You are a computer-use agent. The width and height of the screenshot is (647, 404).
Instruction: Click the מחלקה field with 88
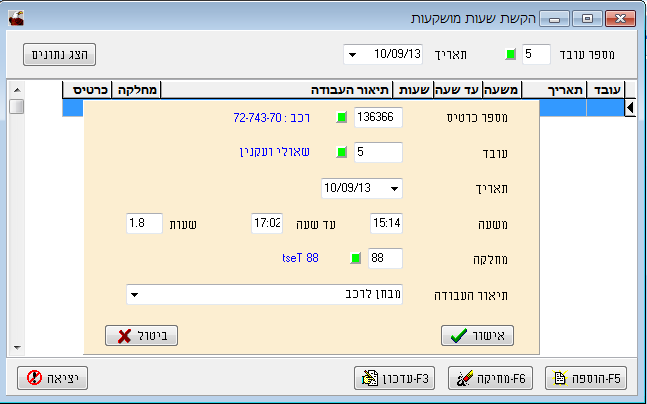[x=385, y=259]
